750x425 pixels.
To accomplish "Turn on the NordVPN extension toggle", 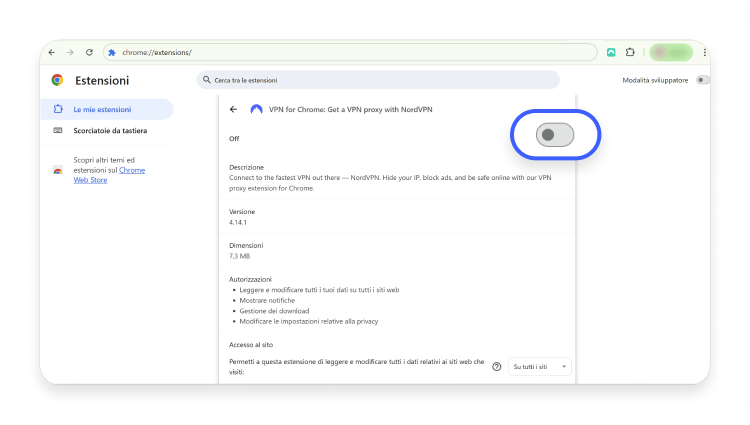I will tap(555, 135).
